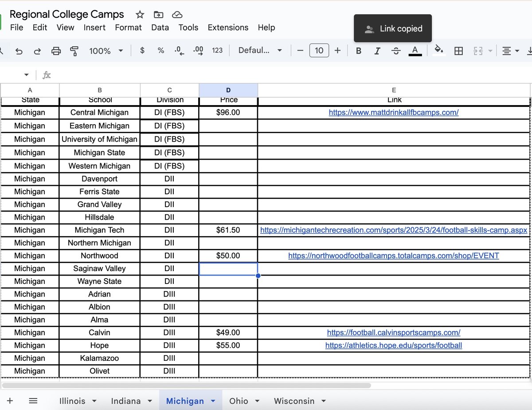Viewport: 532px width, 410px height.
Task: Open the View menu
Action: (65, 28)
